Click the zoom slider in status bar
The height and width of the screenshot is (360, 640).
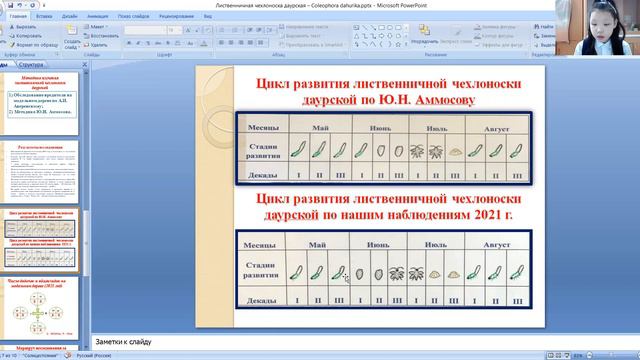click(611, 356)
